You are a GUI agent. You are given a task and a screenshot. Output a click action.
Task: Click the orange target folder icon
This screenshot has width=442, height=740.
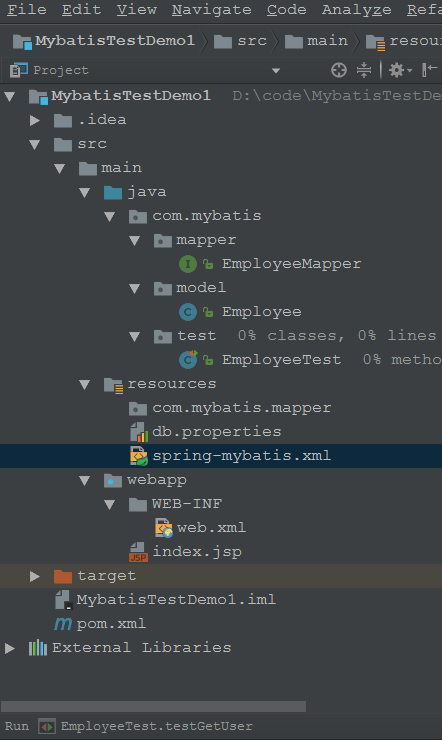click(x=63, y=576)
